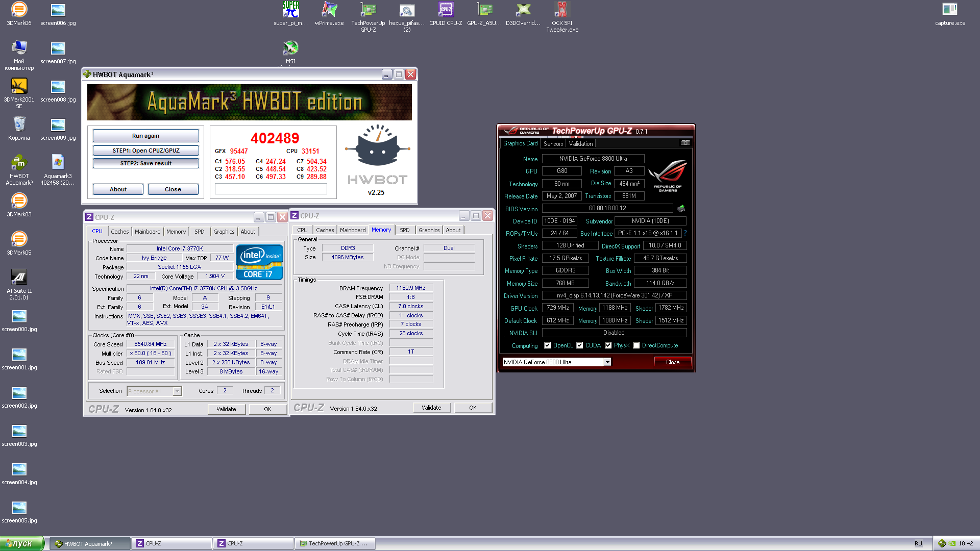Open 3DMark2001 SE desktop shortcut
Screen dimensions: 980x551
tap(19, 93)
